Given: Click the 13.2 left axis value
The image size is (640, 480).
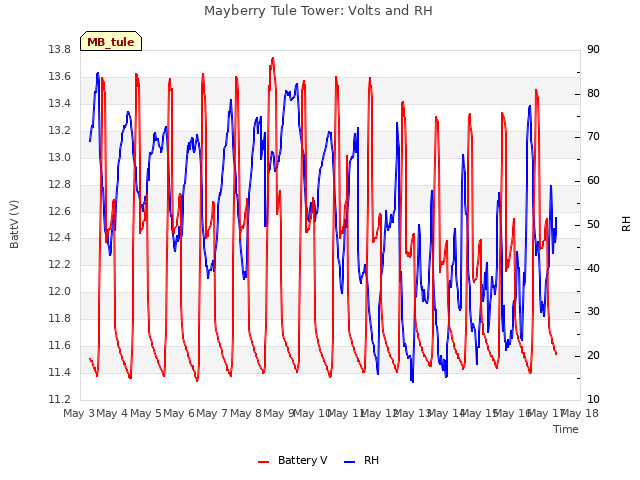Looking at the screenshot, I should [60, 131].
